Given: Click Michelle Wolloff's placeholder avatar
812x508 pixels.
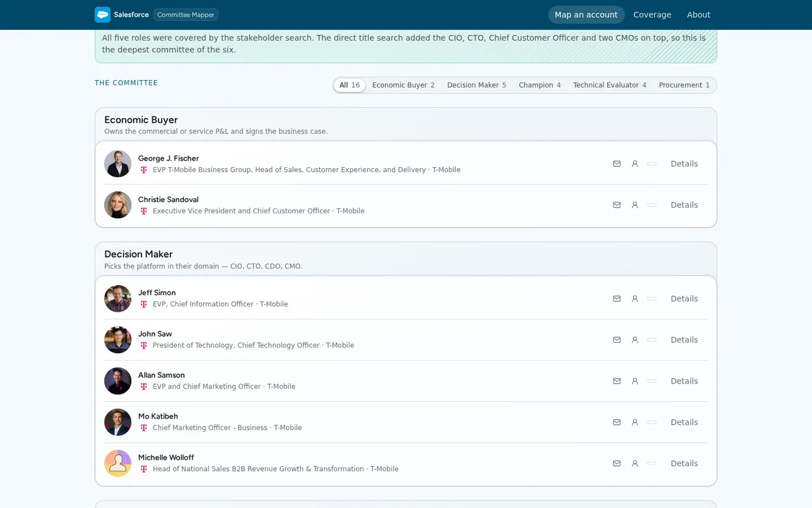Looking at the screenshot, I should pos(118,464).
